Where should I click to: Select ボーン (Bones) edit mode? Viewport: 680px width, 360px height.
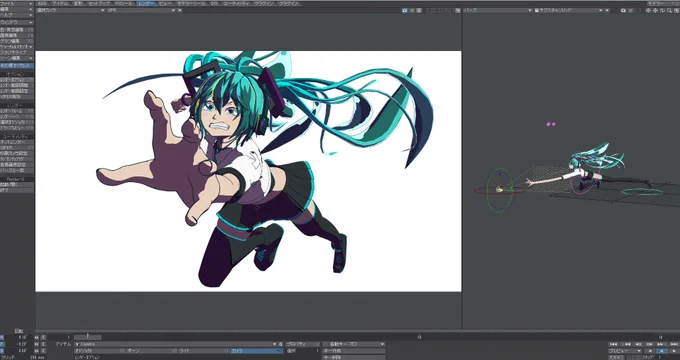[x=151, y=350]
